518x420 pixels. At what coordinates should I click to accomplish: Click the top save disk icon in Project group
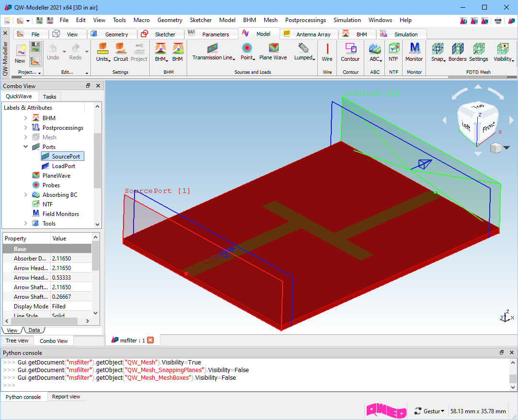pos(35,47)
